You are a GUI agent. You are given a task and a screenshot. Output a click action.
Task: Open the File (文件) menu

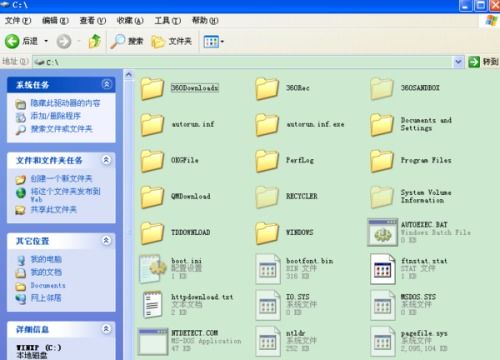pyautogui.click(x=18, y=21)
